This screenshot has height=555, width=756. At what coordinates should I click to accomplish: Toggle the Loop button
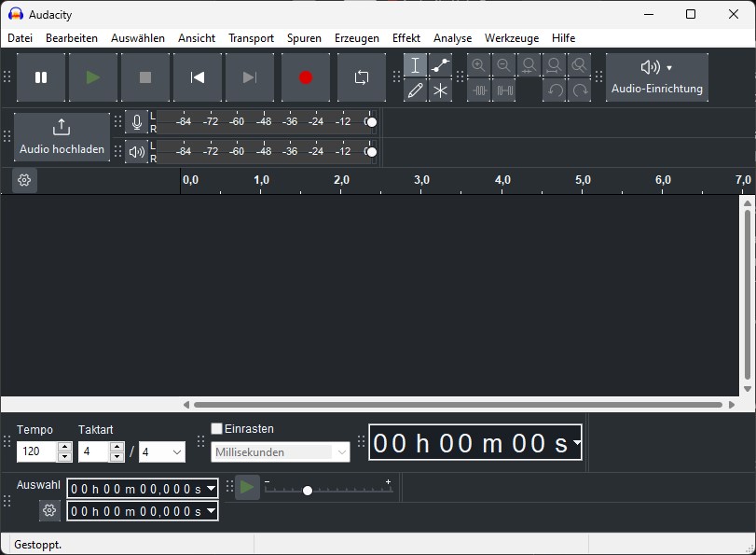362,77
